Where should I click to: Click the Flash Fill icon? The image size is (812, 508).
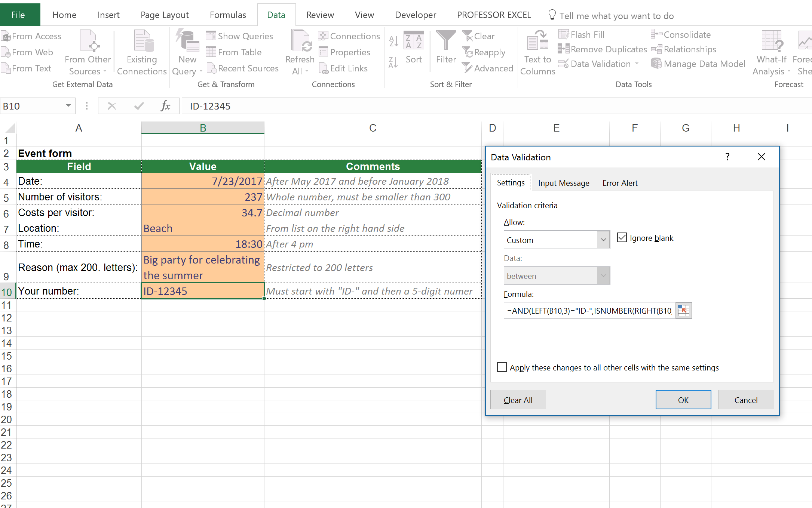click(x=563, y=34)
